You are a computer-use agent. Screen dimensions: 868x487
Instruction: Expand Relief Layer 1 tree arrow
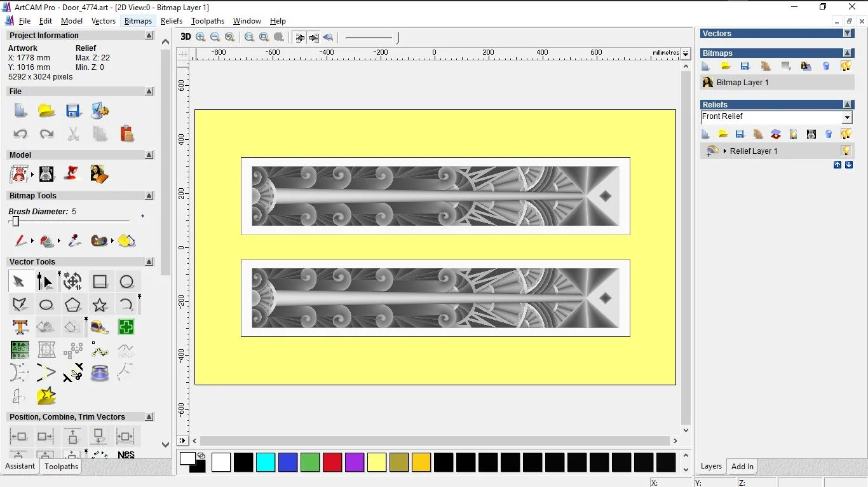pos(725,151)
